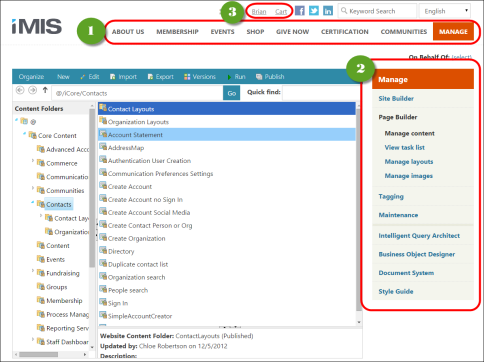The image size is (484, 362).
Task: Open Manage layouts sidebar link
Action: point(409,162)
